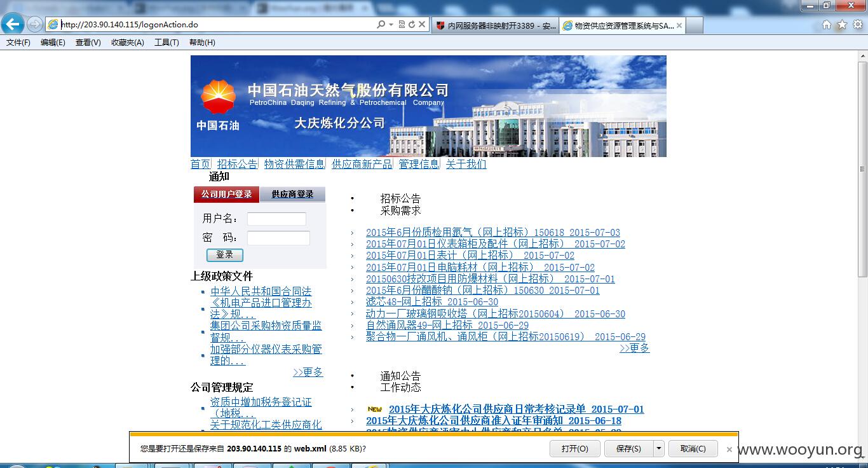
Task: Click the compatibility view icon in address bar
Action: click(x=402, y=24)
